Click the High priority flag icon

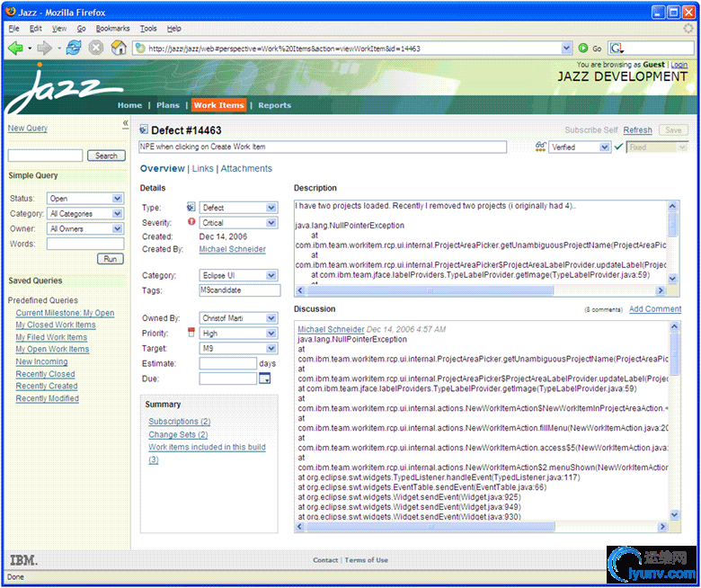191,333
